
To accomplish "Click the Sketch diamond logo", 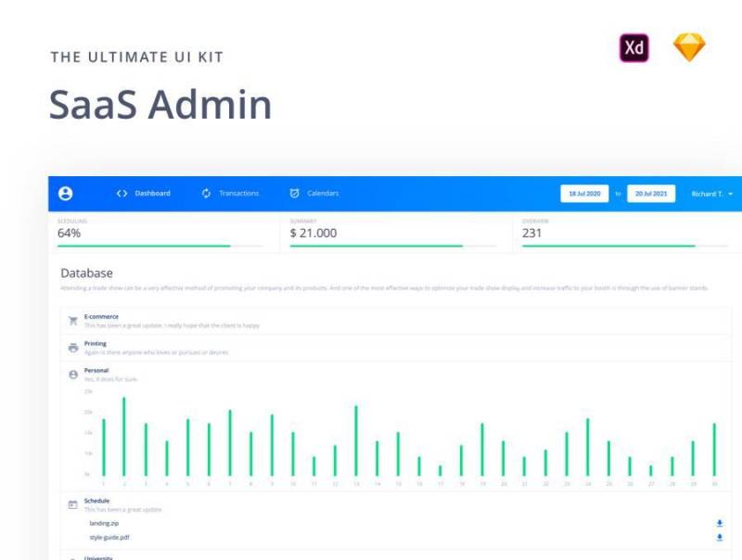I will coord(689,48).
